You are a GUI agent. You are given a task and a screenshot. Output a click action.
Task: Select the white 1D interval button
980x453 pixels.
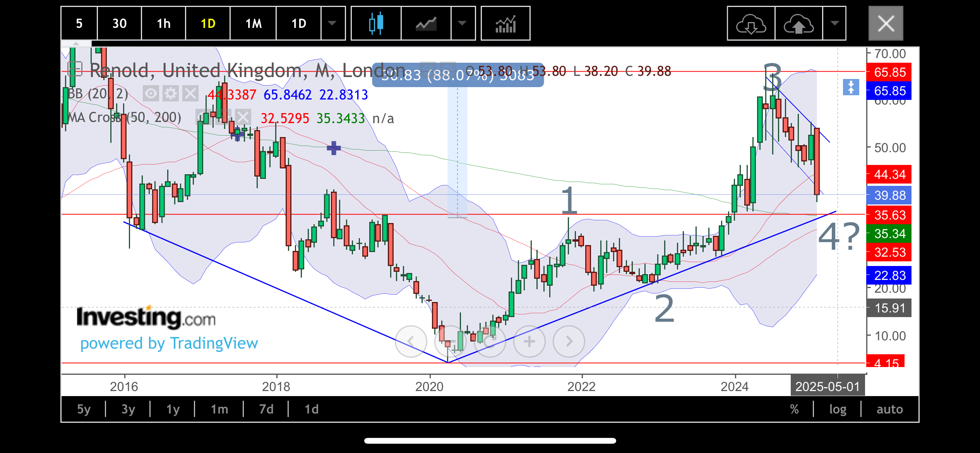pos(298,23)
